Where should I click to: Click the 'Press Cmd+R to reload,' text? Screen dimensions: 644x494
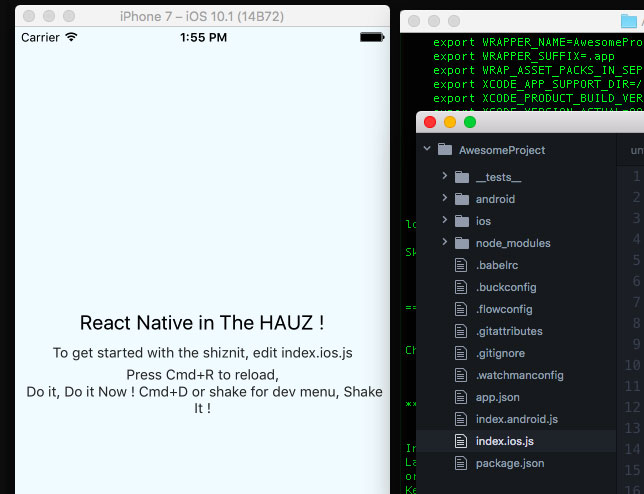(202, 375)
